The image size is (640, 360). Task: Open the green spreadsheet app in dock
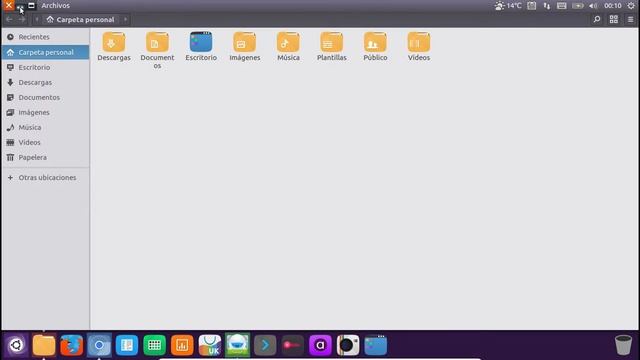(154, 345)
